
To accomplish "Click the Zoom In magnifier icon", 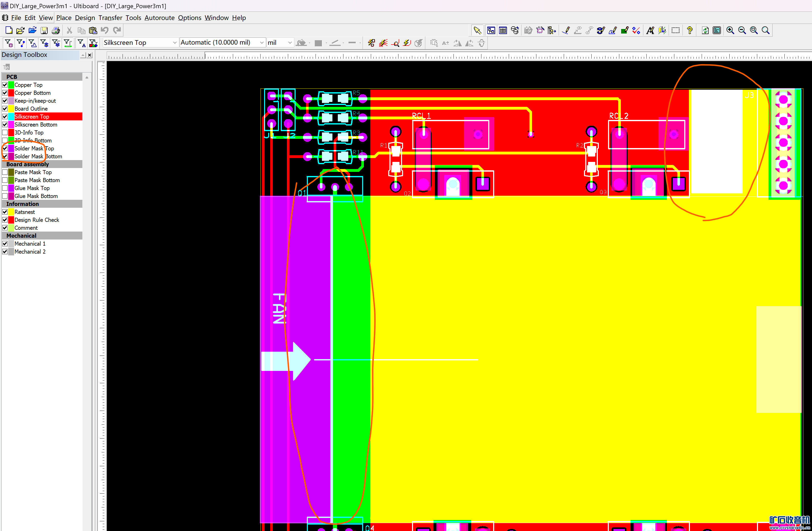I will [x=730, y=30].
